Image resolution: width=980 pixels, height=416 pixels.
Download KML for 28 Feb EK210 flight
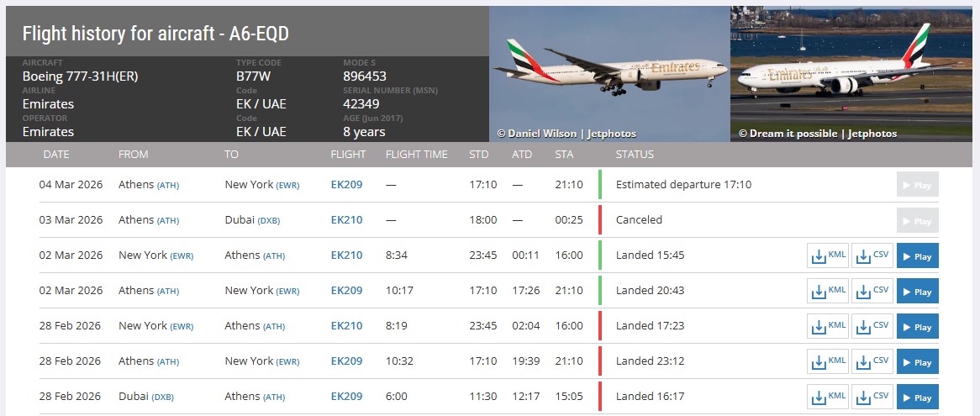coord(828,326)
